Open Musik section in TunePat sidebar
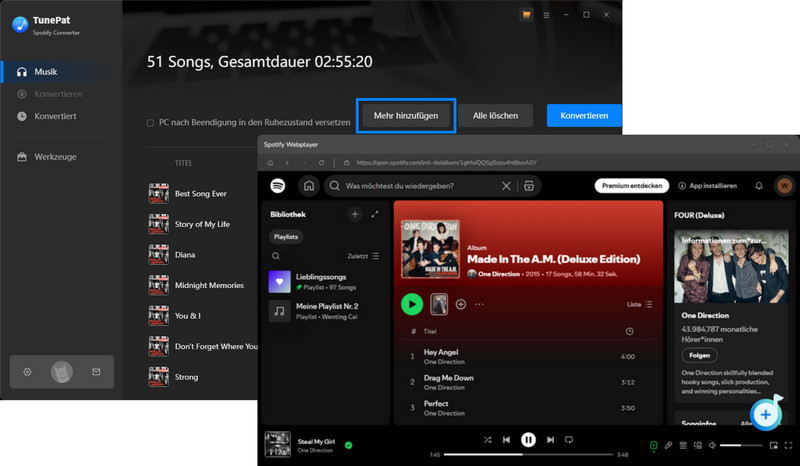The width and height of the screenshot is (800, 466). click(61, 72)
